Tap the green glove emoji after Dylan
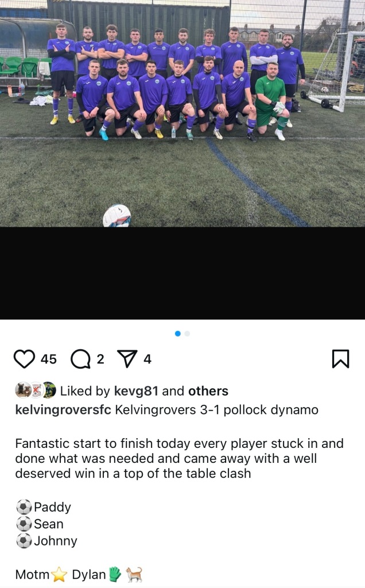 point(115,574)
